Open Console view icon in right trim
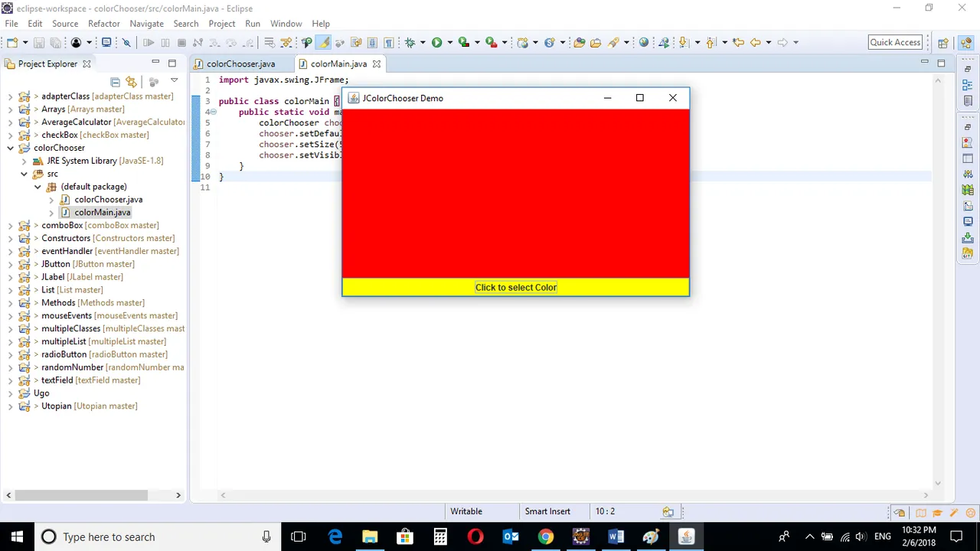The image size is (980, 551). pyautogui.click(x=968, y=222)
